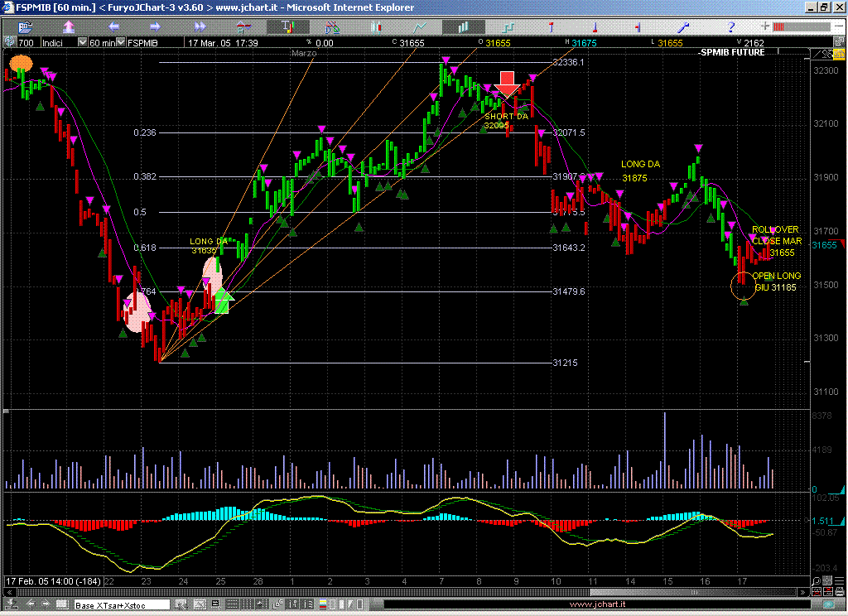Screen dimensions: 848x616
Task: Open the 60 min timeframe dropdown
Action: 121,42
